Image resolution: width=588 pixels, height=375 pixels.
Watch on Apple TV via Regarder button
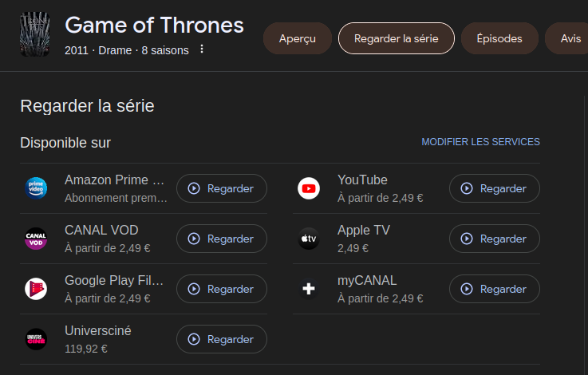click(494, 239)
